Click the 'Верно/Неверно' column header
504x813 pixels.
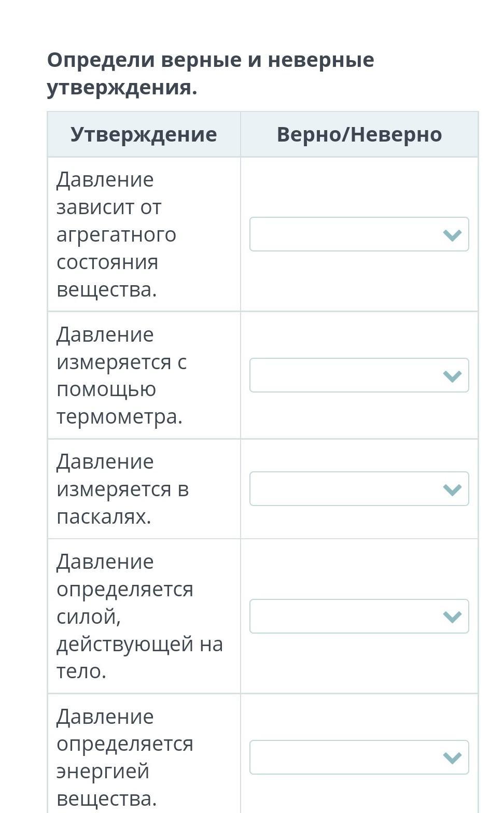(x=359, y=134)
